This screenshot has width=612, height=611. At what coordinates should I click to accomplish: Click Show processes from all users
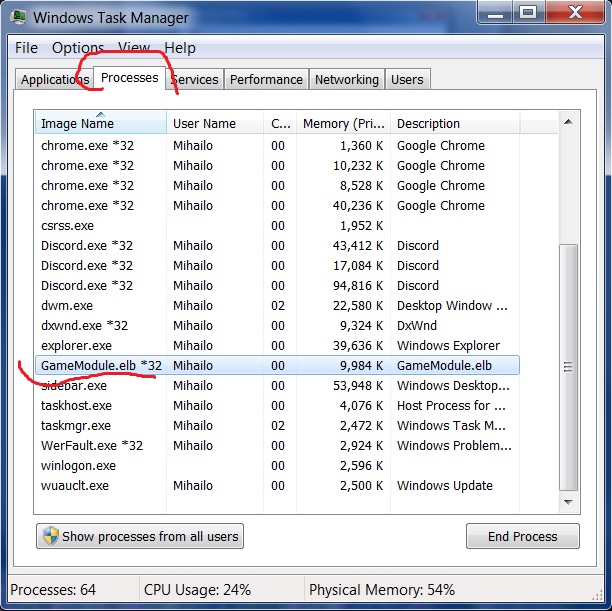[140, 536]
